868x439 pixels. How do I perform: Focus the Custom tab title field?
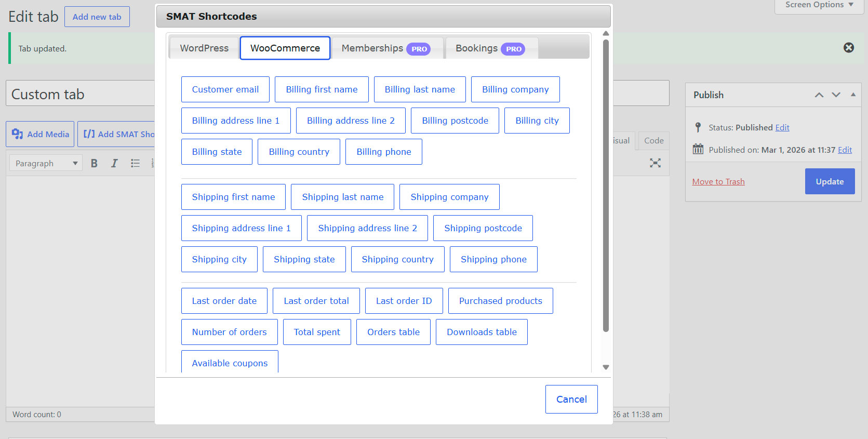tap(81, 94)
